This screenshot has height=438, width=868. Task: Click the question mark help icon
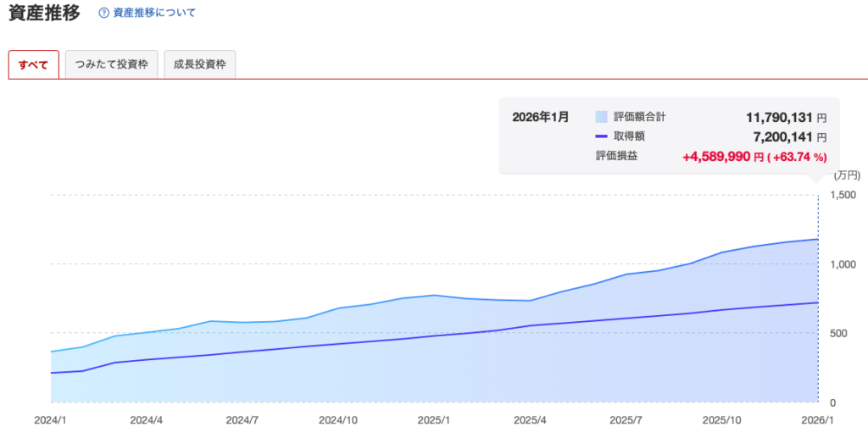104,14
